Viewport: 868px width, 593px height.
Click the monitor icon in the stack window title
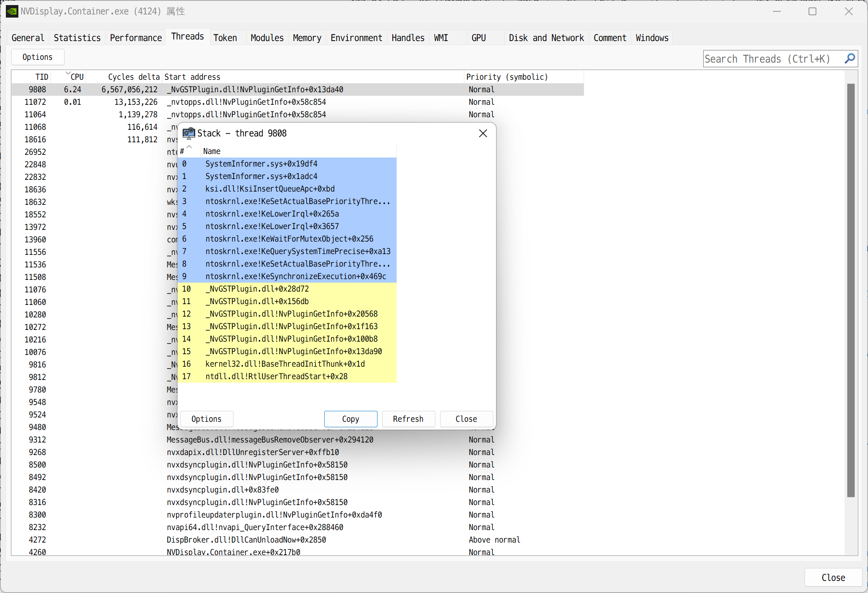coord(189,133)
